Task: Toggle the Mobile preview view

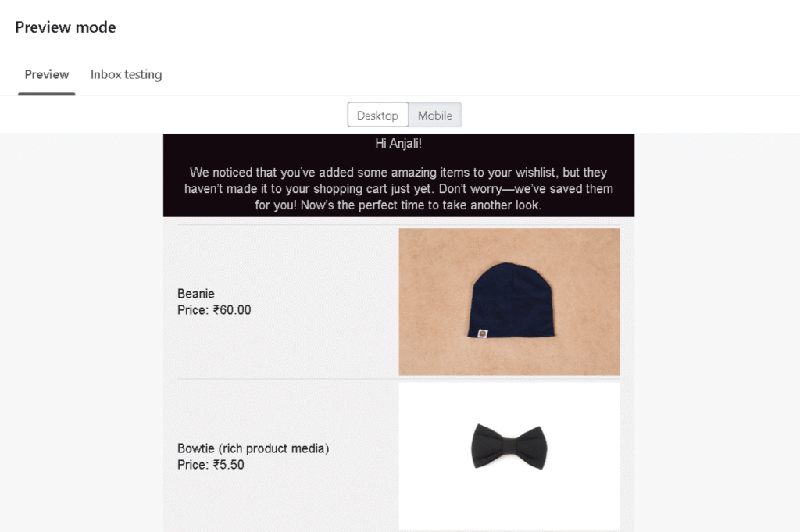Action: pos(435,116)
